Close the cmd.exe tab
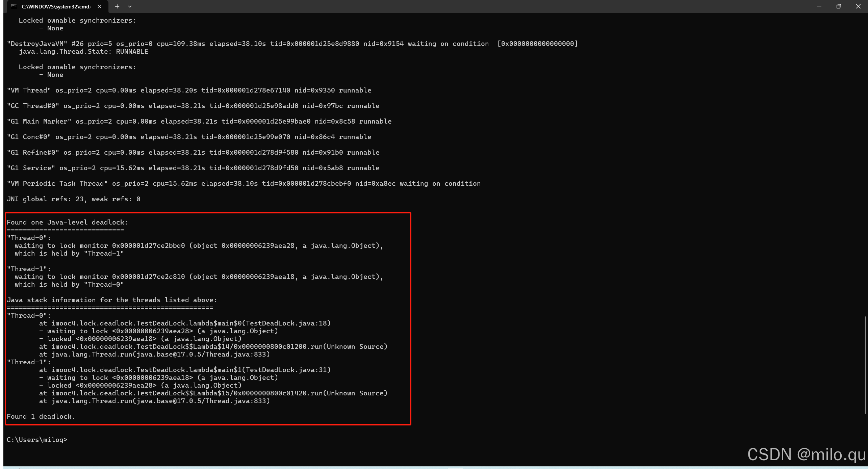This screenshot has height=469, width=868. coord(99,6)
